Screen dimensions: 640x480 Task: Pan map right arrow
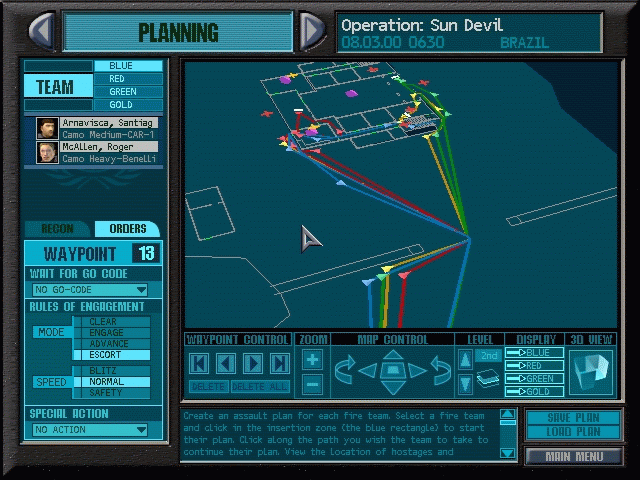click(x=417, y=371)
